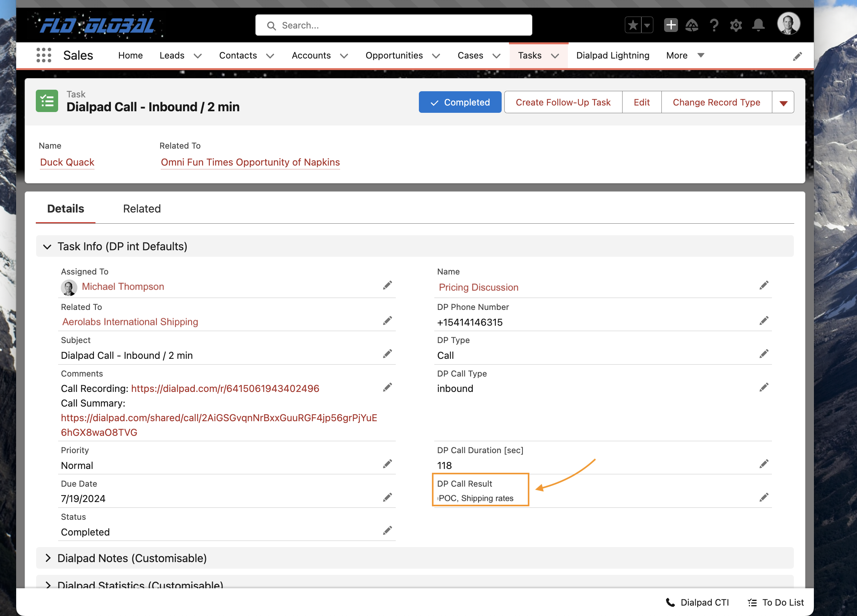Click the Edit record button
This screenshot has width=857, height=616.
pyautogui.click(x=642, y=102)
